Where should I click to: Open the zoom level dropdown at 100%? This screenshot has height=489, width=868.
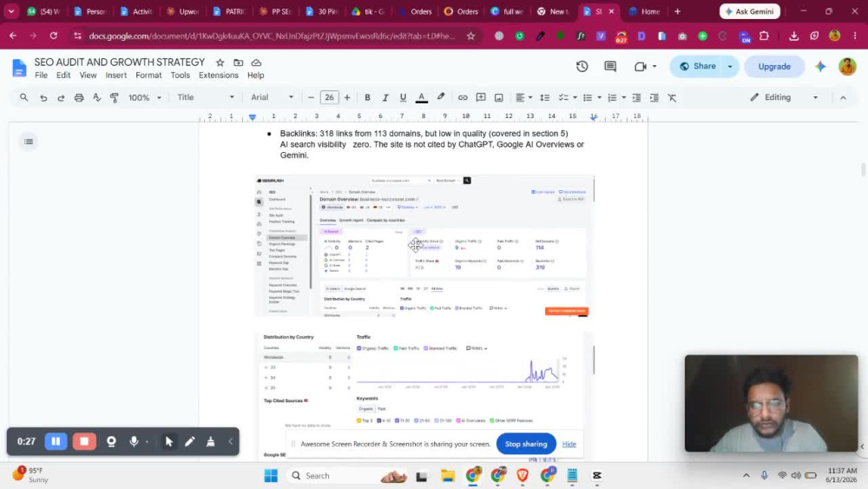[x=144, y=97]
